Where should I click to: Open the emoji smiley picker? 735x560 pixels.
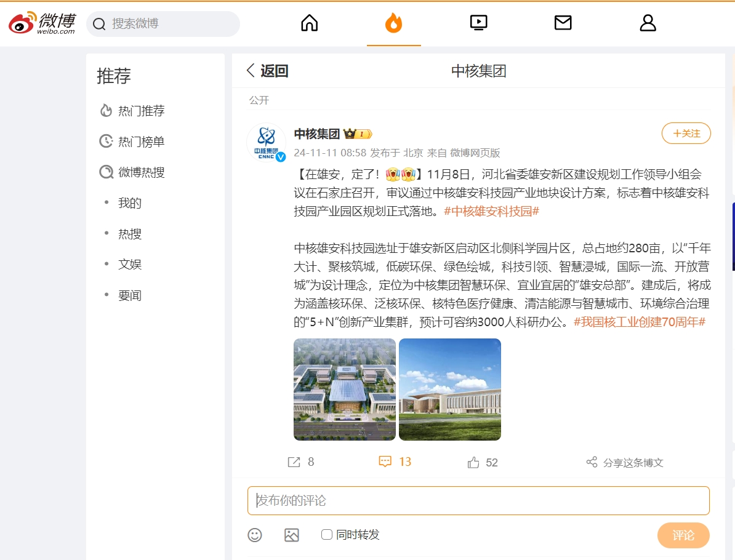[x=254, y=535]
